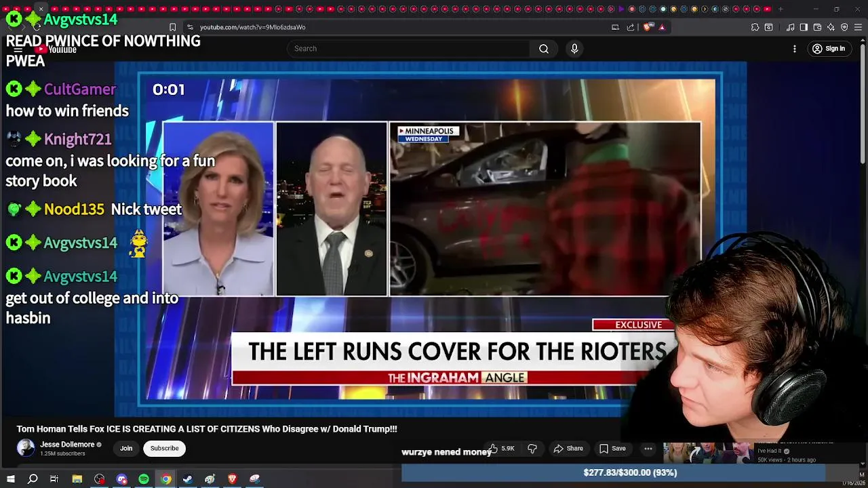Subscribe to Jesse Dollemore
This screenshot has height=488, width=868.
(x=164, y=449)
